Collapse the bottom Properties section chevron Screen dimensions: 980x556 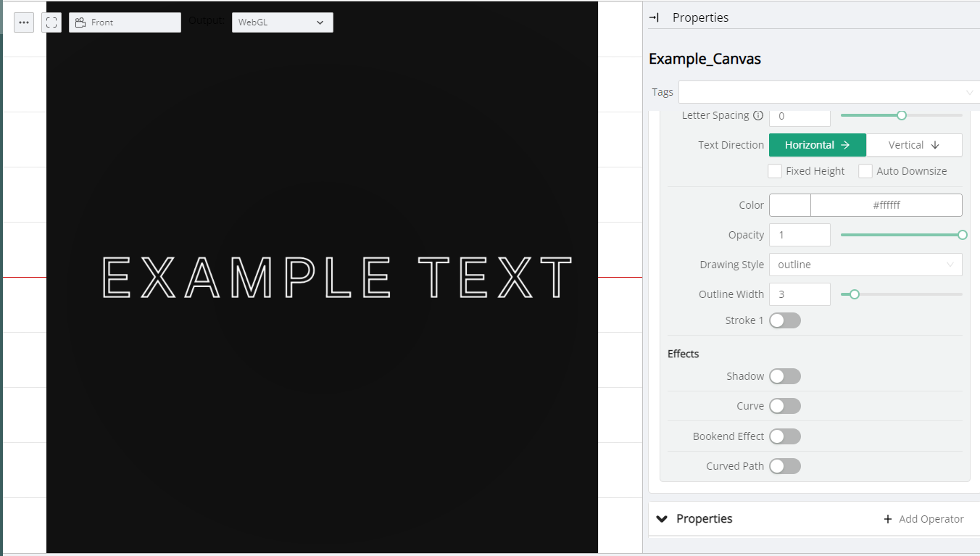click(662, 519)
